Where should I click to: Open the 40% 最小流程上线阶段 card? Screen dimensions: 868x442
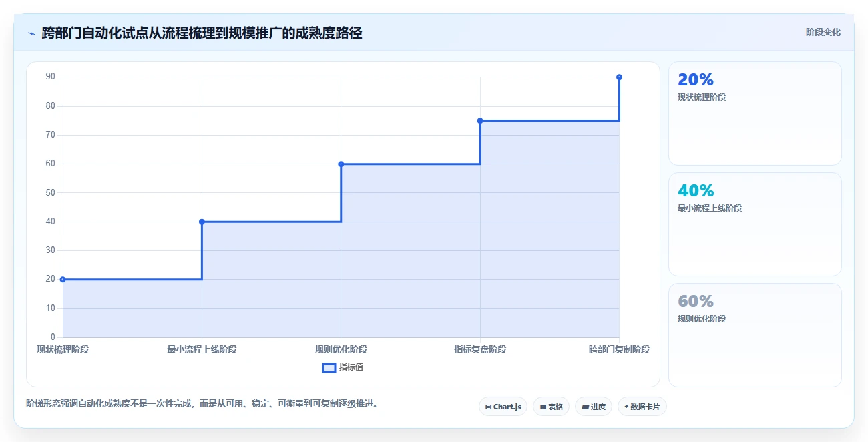pyautogui.click(x=755, y=224)
